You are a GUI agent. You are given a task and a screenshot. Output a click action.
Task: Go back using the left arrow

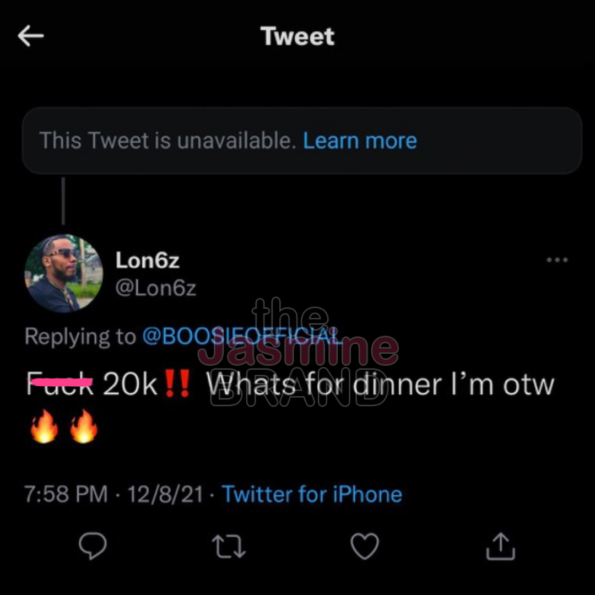pyautogui.click(x=31, y=36)
